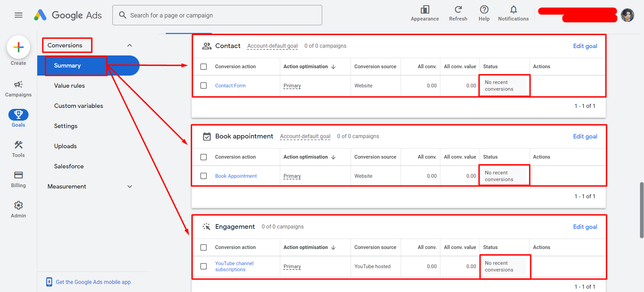The height and width of the screenshot is (292, 644).
Task: Check the Book Appointment row checkbox
Action: coord(203,176)
